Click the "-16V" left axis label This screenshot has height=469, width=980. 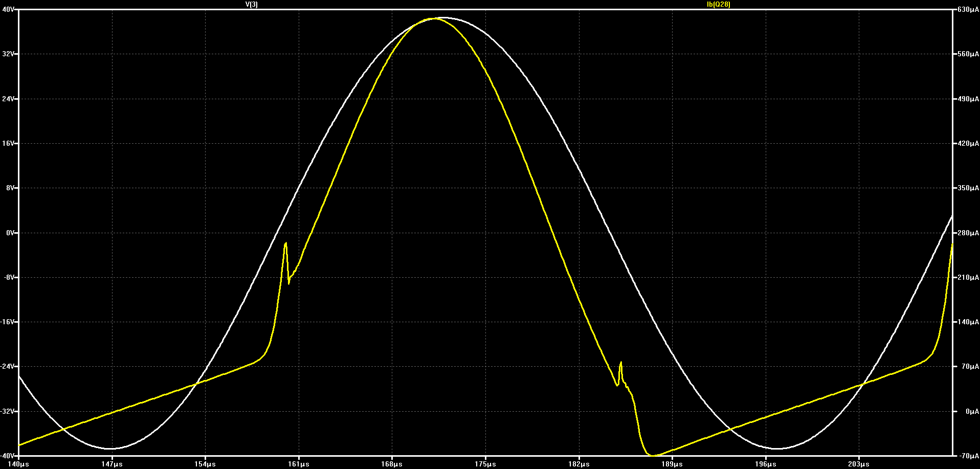pyautogui.click(x=8, y=322)
